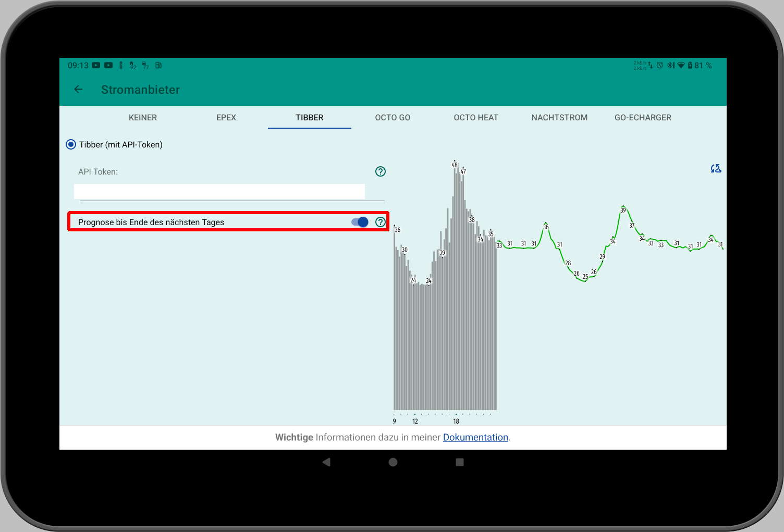Select Tibber (mit API-Token) radio button
The height and width of the screenshot is (532, 784).
(71, 144)
